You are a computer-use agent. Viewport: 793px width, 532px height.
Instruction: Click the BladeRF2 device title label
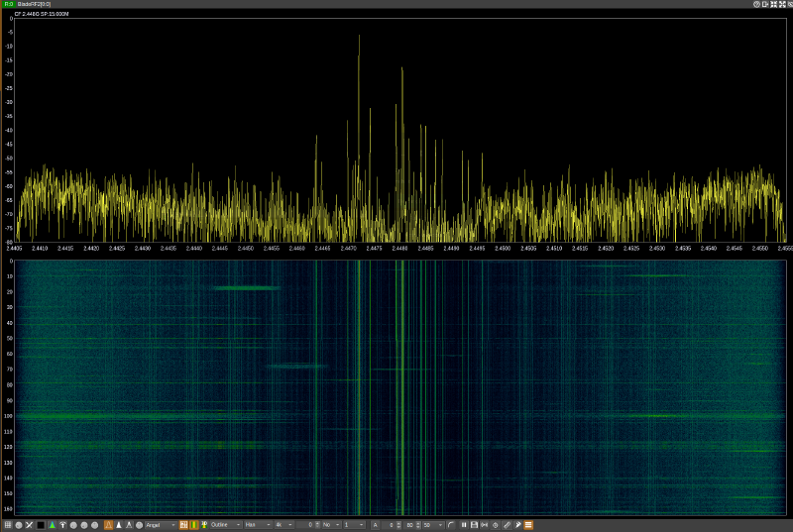(36, 4)
